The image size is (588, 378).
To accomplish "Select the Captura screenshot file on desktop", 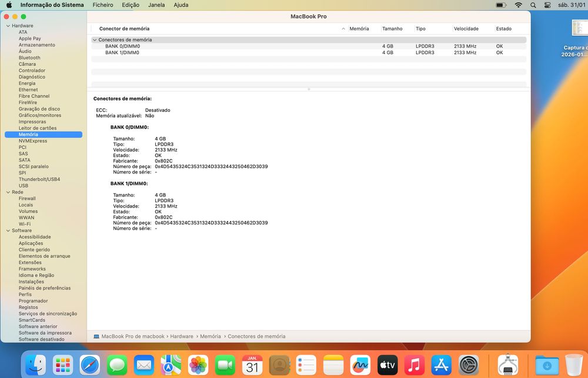I will [579, 28].
